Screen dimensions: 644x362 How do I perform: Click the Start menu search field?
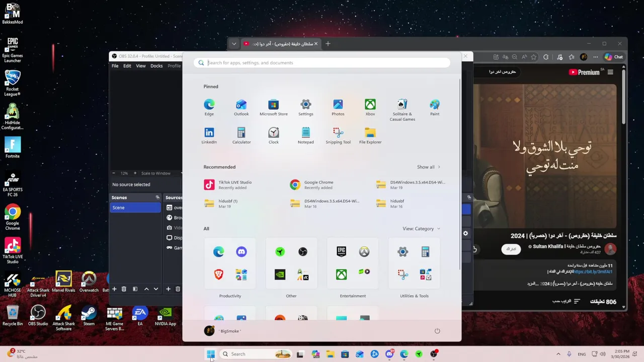tap(322, 63)
